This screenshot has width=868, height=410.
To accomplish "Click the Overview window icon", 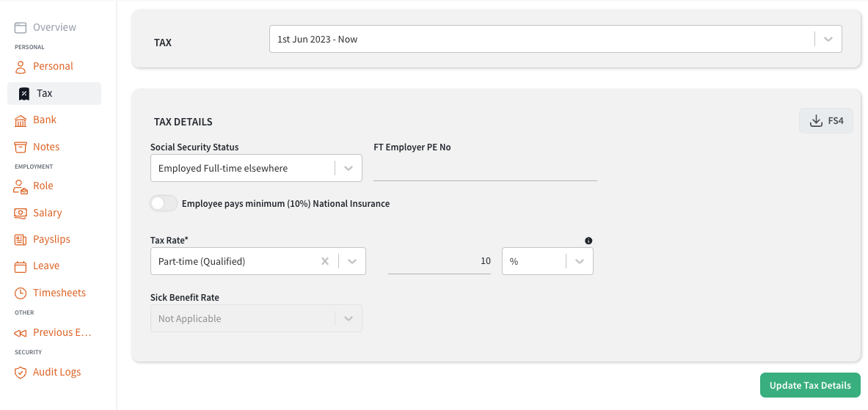I will pos(21,27).
